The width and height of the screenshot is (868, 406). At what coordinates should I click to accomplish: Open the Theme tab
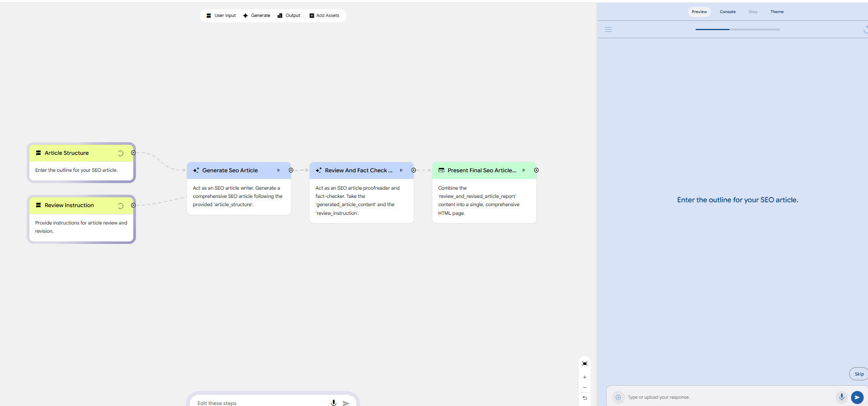(x=777, y=12)
